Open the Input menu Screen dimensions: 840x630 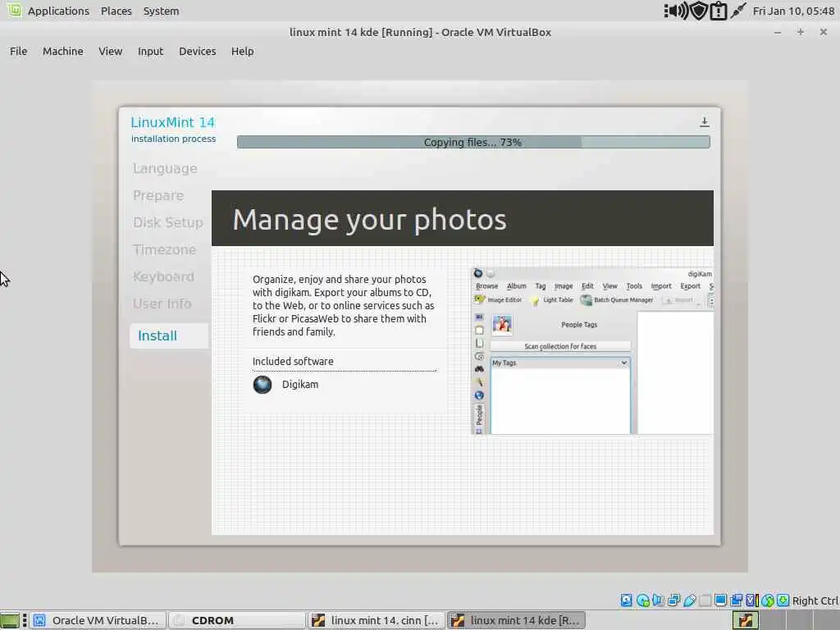tap(151, 52)
